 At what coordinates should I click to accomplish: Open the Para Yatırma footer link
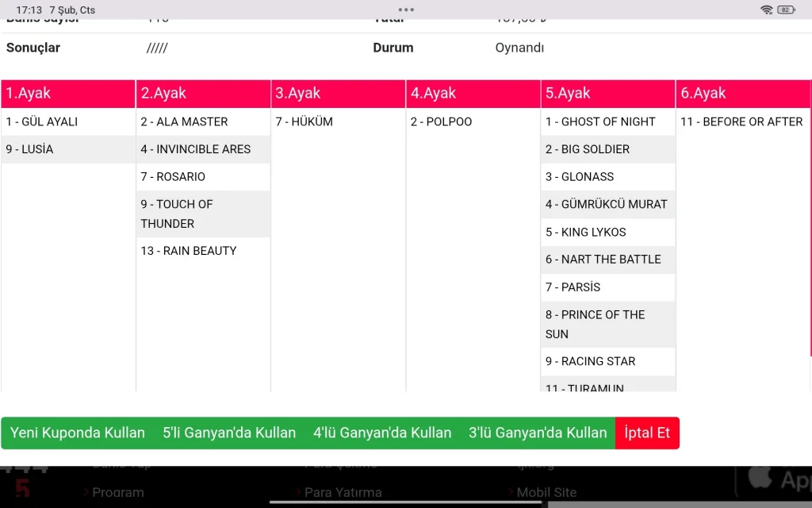(x=343, y=492)
